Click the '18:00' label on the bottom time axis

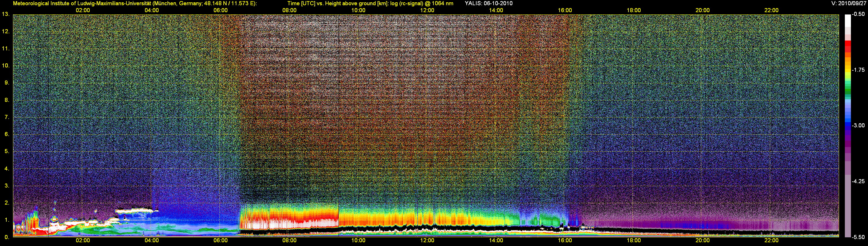pyautogui.click(x=633, y=240)
